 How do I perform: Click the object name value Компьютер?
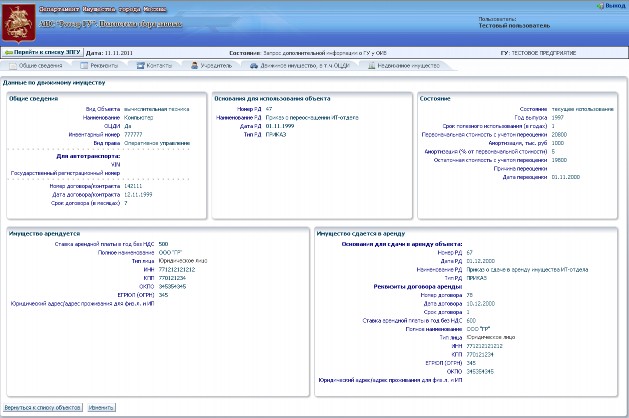pyautogui.click(x=138, y=118)
